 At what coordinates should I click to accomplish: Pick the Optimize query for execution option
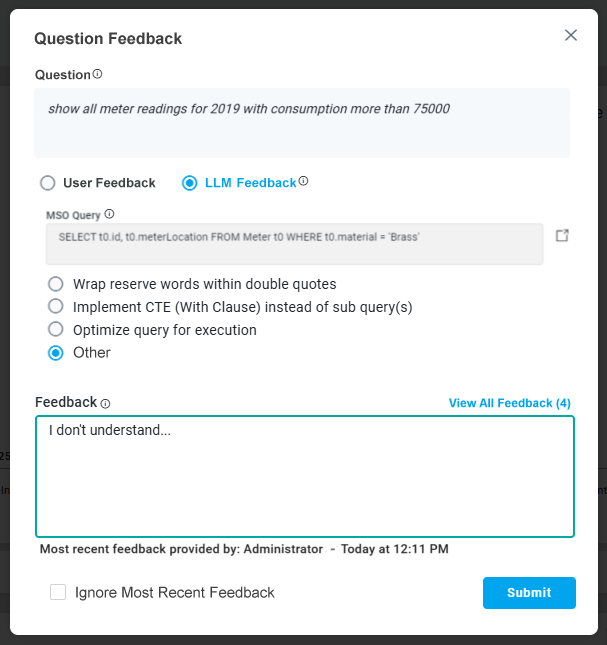[56, 330]
